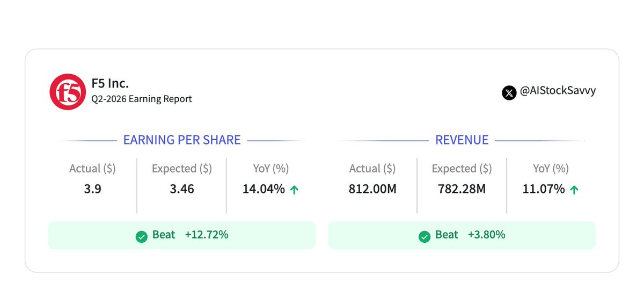Image resolution: width=644 pixels, height=296 pixels.
Task: Click the actual revenue 812.00M value
Action: 372,189
